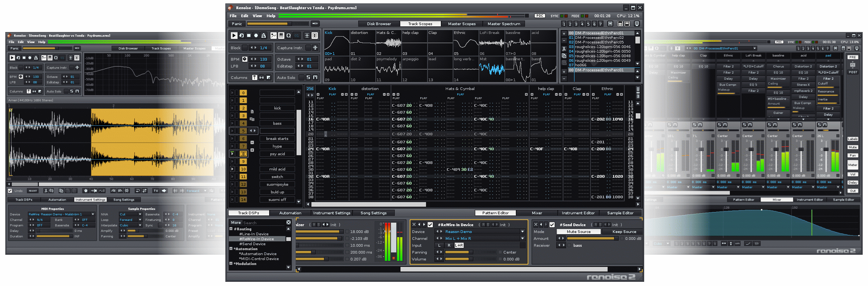Screen dimensions: 868x286
Task: Click the Columns T track icon
Action: pyautogui.click(x=255, y=77)
